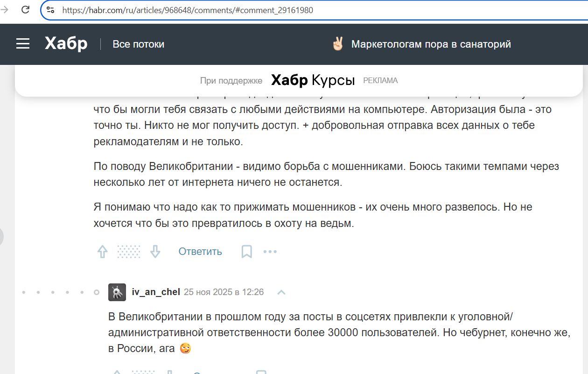Image resolution: width=588 pixels, height=374 pixels.
Task: Bookmark the comment about охоту на ведьм
Action: (246, 252)
